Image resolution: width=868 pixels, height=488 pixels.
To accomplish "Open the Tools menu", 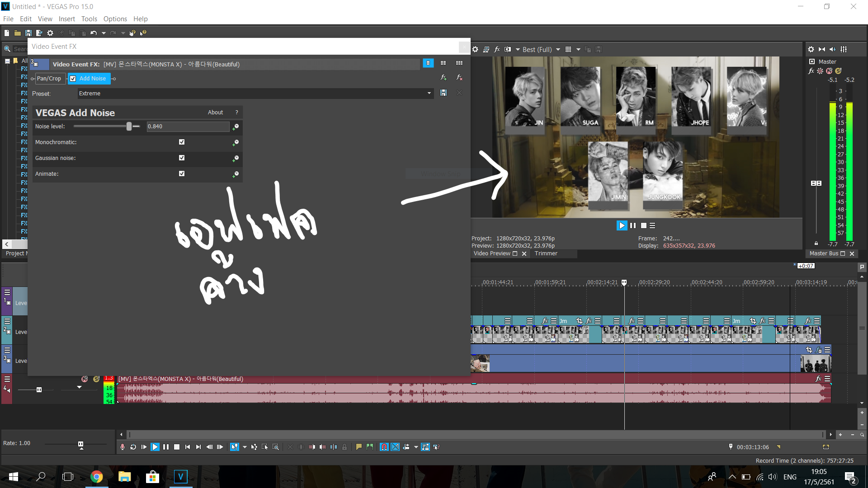I will (x=89, y=19).
